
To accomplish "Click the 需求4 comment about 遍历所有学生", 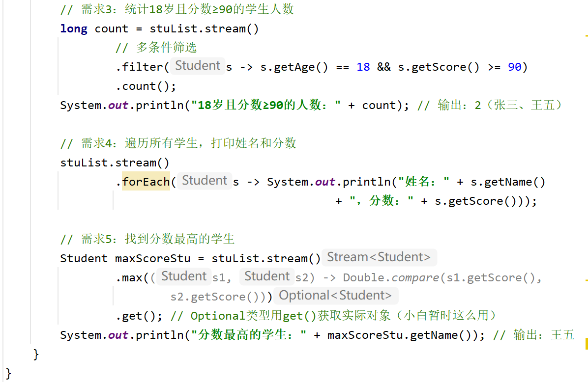I will pos(178,143).
